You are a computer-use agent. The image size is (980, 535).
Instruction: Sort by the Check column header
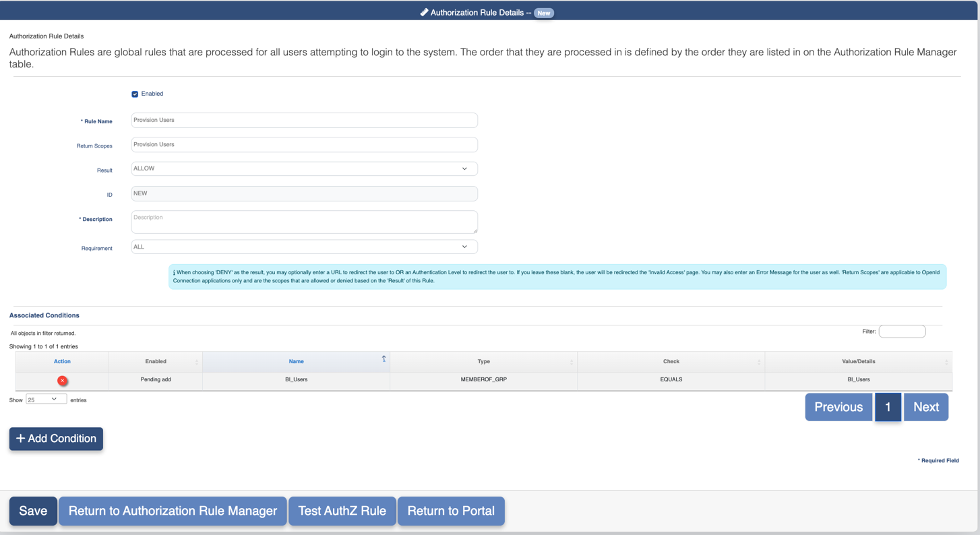click(x=671, y=362)
